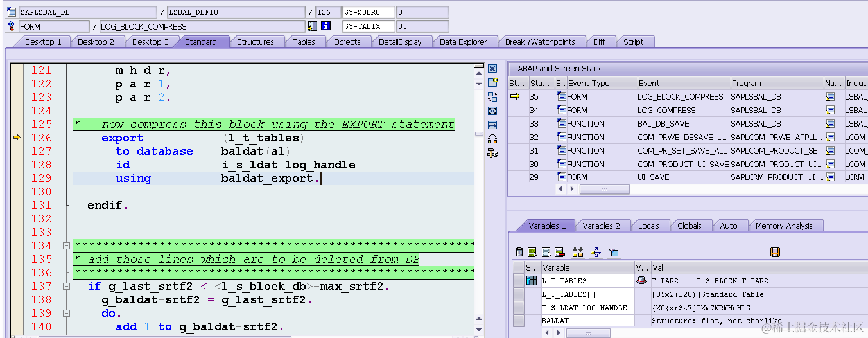Click the headset services icon

(x=492, y=139)
